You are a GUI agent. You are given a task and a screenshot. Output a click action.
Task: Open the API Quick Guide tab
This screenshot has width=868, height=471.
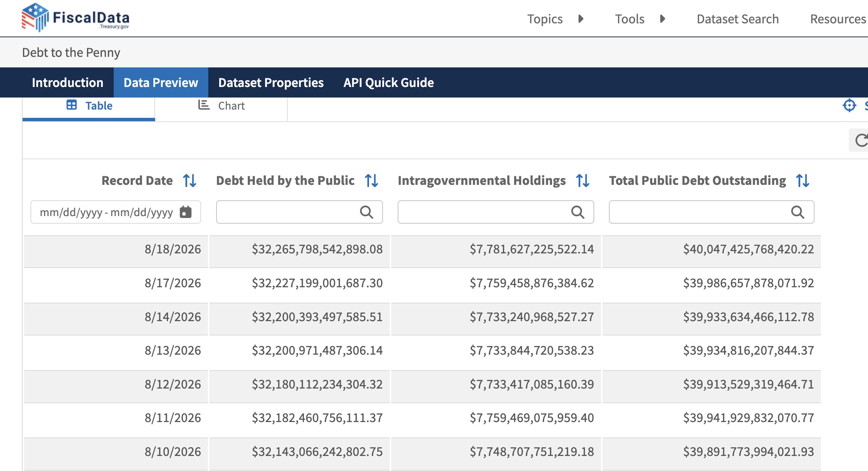click(389, 82)
